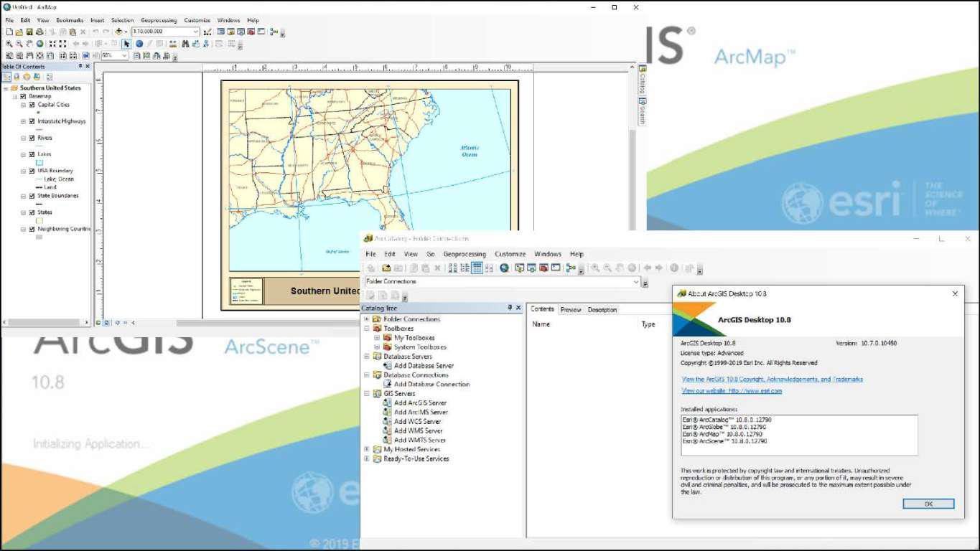Pin the Catalog Tree panel
980x551 pixels.
point(510,308)
